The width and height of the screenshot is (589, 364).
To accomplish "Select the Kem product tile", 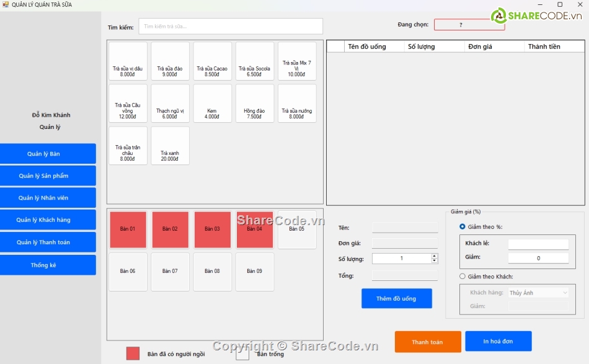I will tap(212, 104).
